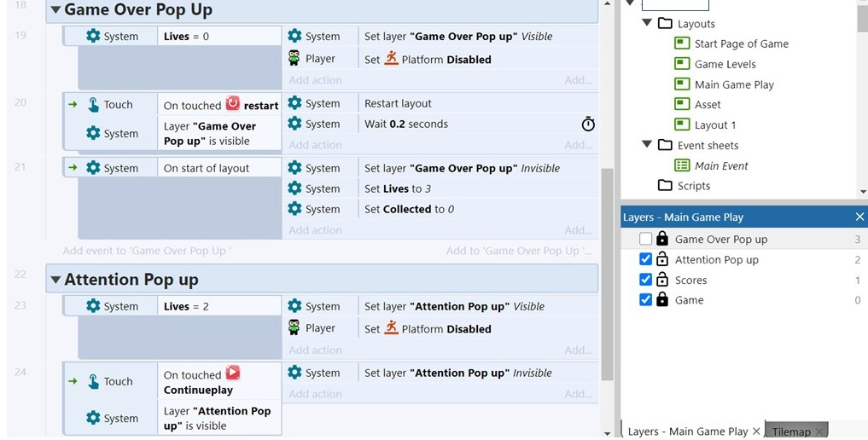
Task: Click the red Continueplay icon in event 24
Action: pyautogui.click(x=233, y=373)
